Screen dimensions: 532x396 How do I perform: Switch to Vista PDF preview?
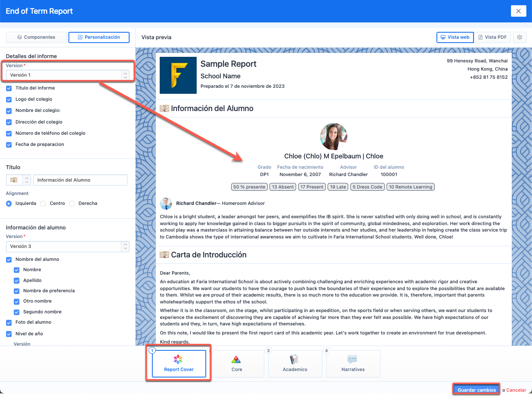[x=492, y=37]
